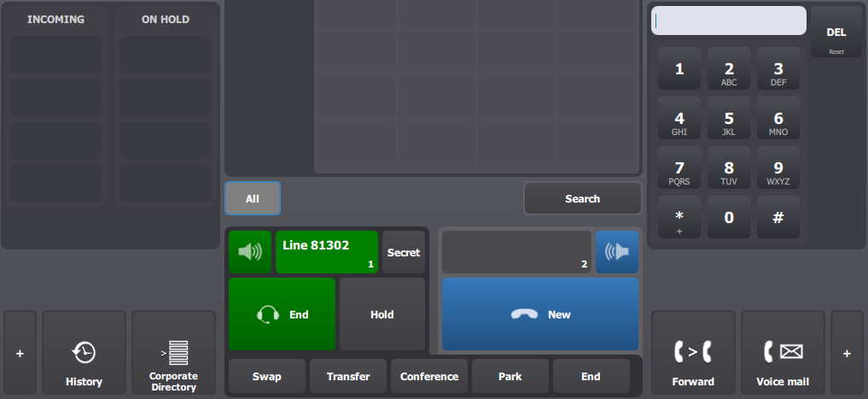Focus the dial number input field
The image size is (868, 399).
coord(729,21)
